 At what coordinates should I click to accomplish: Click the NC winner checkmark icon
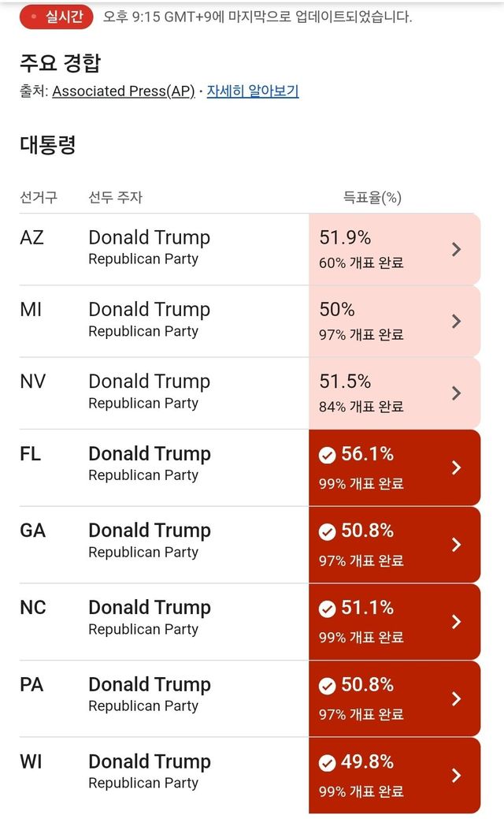pos(327,609)
